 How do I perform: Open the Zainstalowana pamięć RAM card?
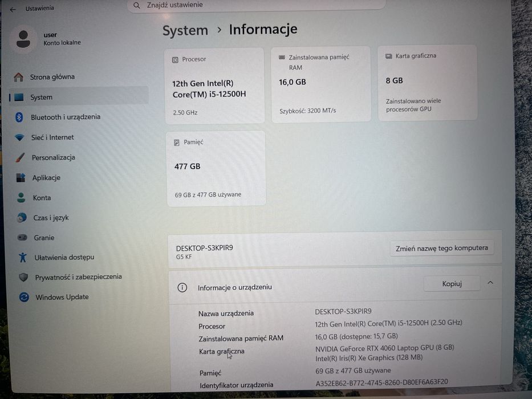(321, 84)
